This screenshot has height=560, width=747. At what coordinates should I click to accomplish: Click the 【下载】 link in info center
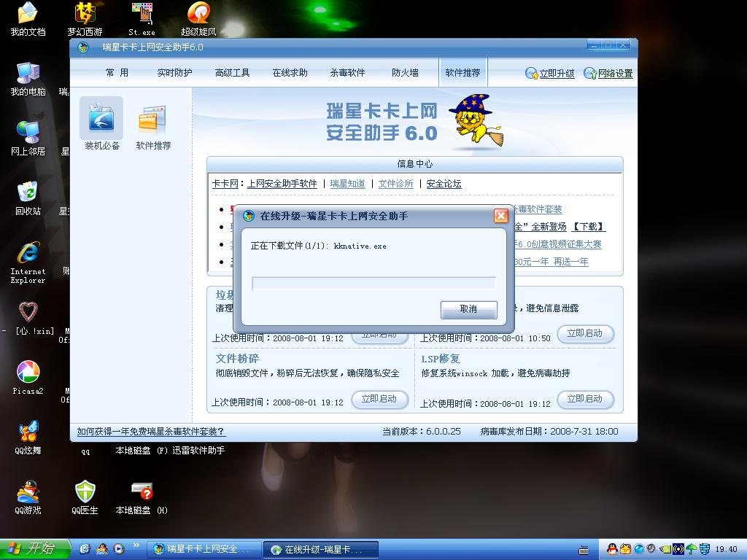pos(588,227)
